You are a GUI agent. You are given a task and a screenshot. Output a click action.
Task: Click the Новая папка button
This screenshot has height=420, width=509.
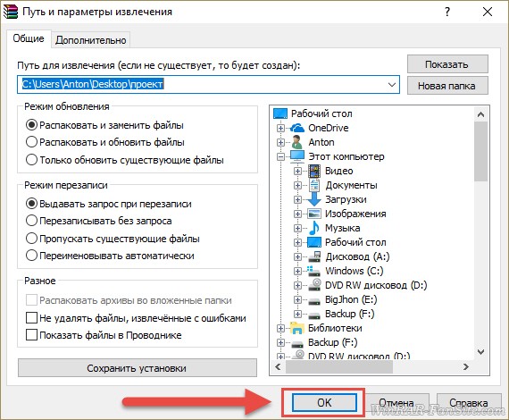[447, 86]
